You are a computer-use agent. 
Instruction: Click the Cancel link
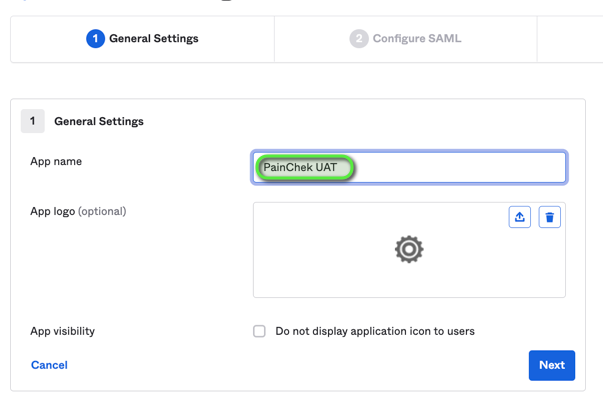click(x=49, y=365)
